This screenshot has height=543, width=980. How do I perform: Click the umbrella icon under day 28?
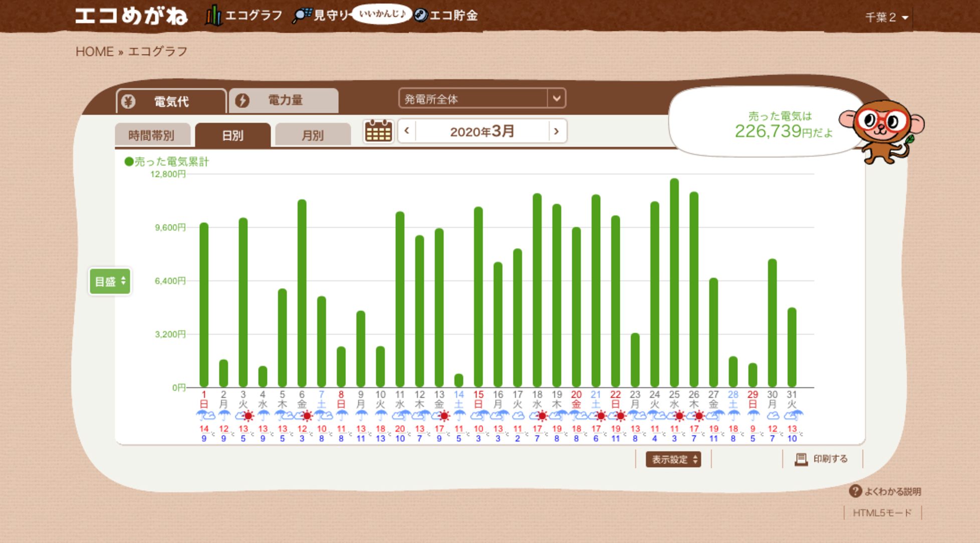pyautogui.click(x=733, y=415)
